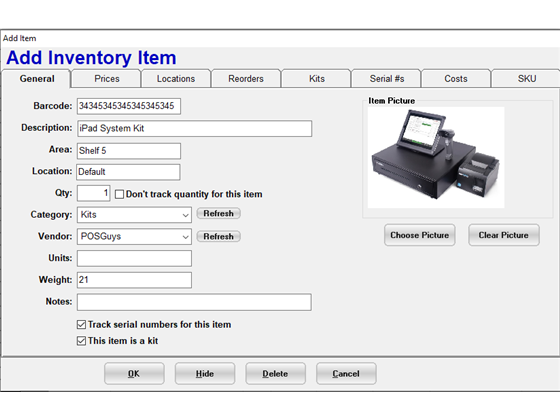Click the empty Units field

pyautogui.click(x=134, y=259)
